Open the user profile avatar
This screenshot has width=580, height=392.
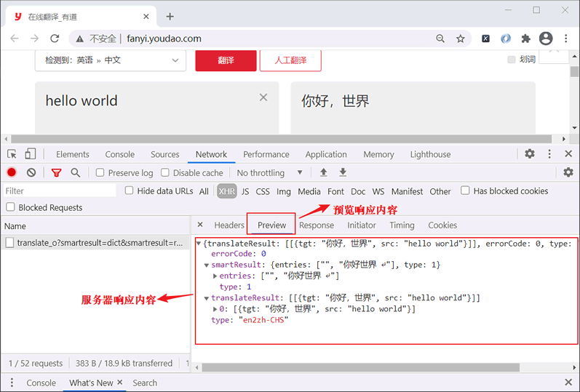(x=546, y=39)
